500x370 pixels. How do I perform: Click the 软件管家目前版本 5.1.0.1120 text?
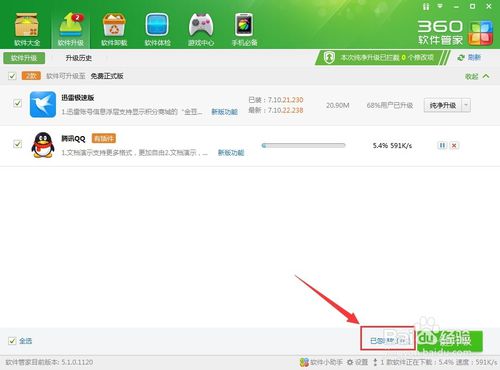click(49, 362)
